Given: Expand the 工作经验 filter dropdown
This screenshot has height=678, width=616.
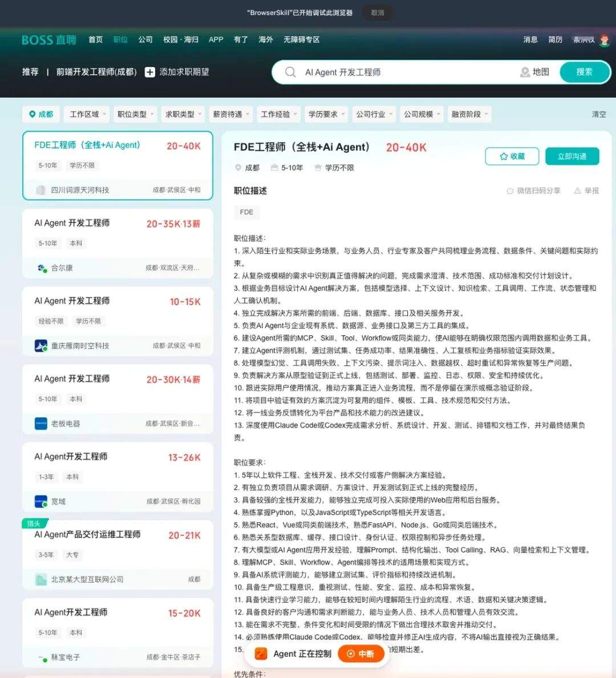Looking at the screenshot, I should (278, 114).
